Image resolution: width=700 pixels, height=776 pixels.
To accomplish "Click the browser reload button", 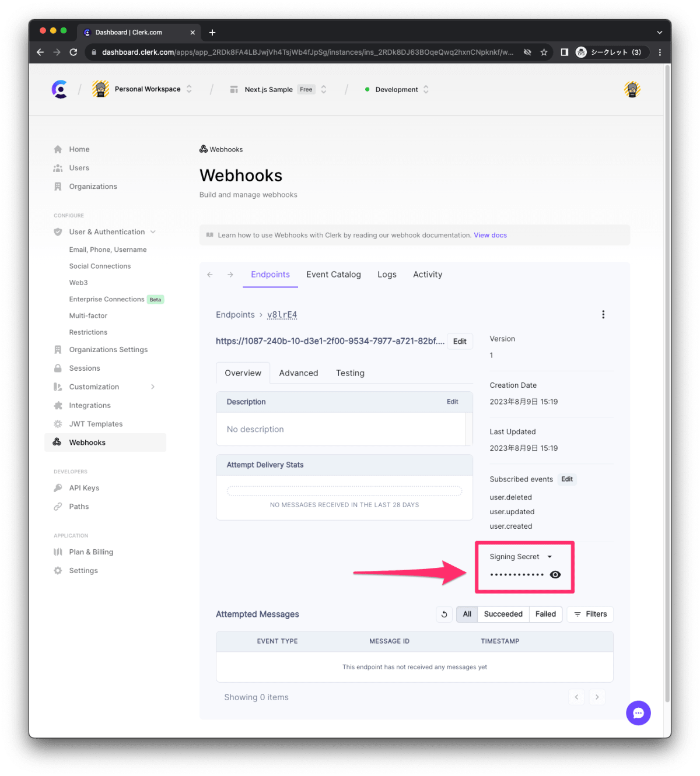I will tap(73, 52).
